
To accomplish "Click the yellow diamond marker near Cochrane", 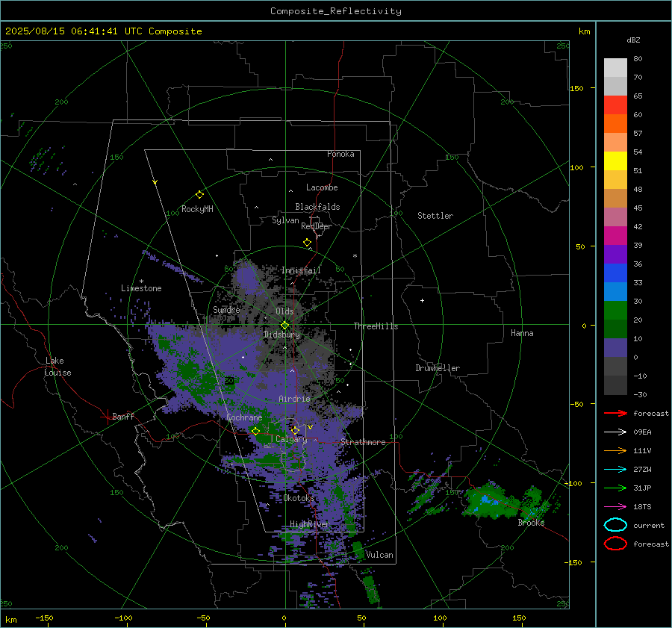I will [255, 431].
